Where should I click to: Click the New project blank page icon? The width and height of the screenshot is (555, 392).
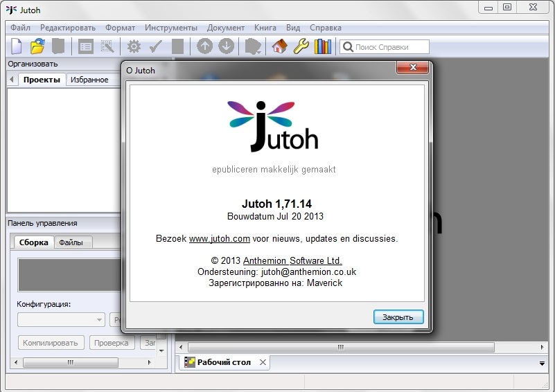(16, 46)
